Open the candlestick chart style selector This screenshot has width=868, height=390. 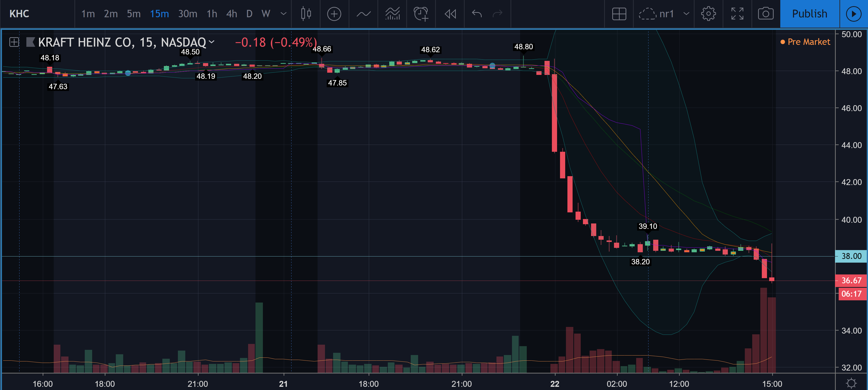pyautogui.click(x=306, y=14)
